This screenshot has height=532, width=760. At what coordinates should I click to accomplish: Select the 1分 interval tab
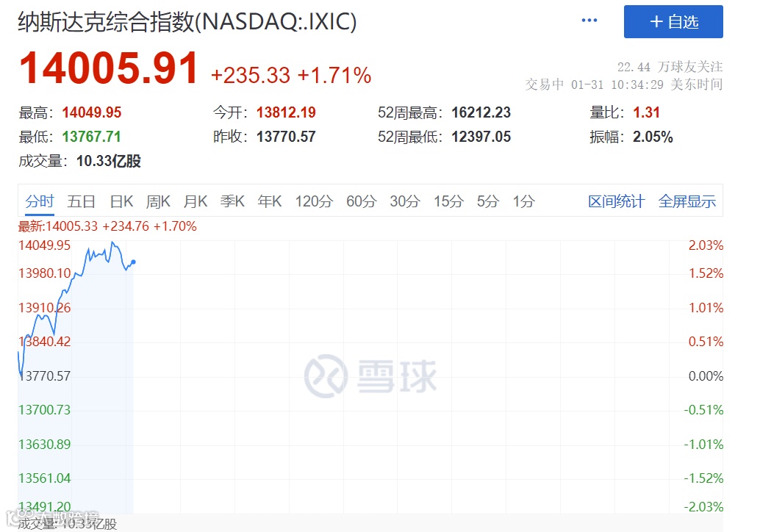click(x=524, y=201)
